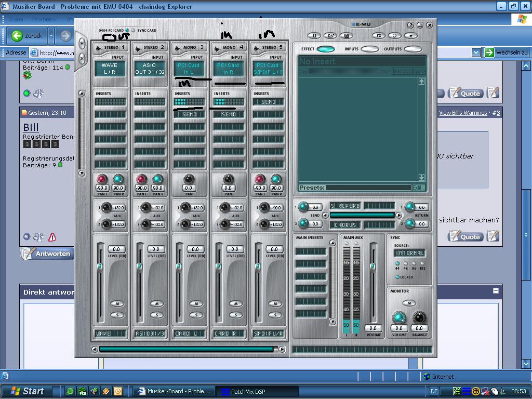
Task: Click the asterisk new-strip icon on left tab
Action: click(82, 44)
